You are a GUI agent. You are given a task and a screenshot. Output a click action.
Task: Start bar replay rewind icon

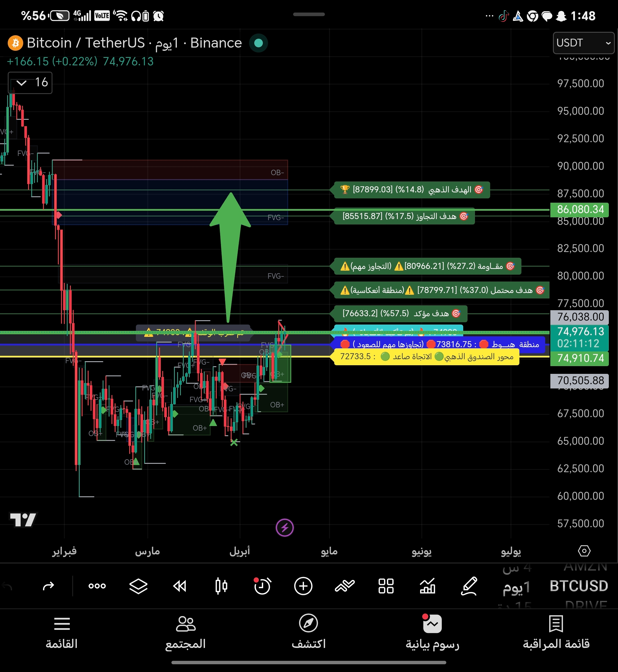[179, 586]
